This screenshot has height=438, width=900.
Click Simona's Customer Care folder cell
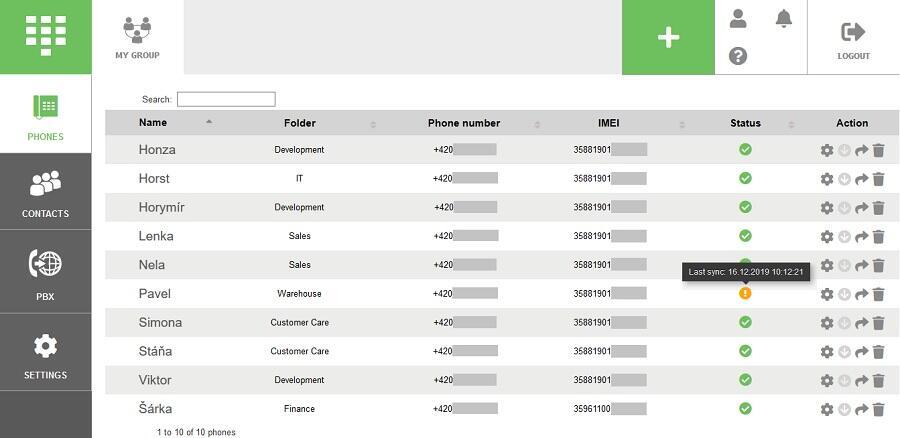[299, 322]
